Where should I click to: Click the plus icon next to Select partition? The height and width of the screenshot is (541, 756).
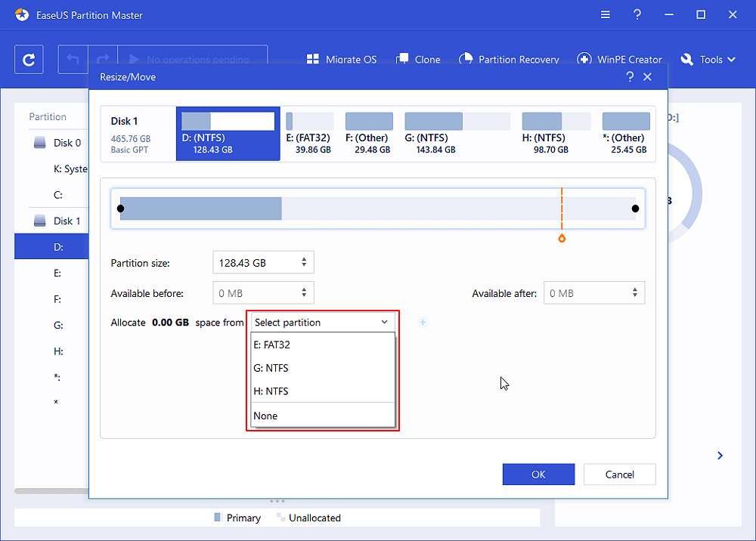point(423,323)
